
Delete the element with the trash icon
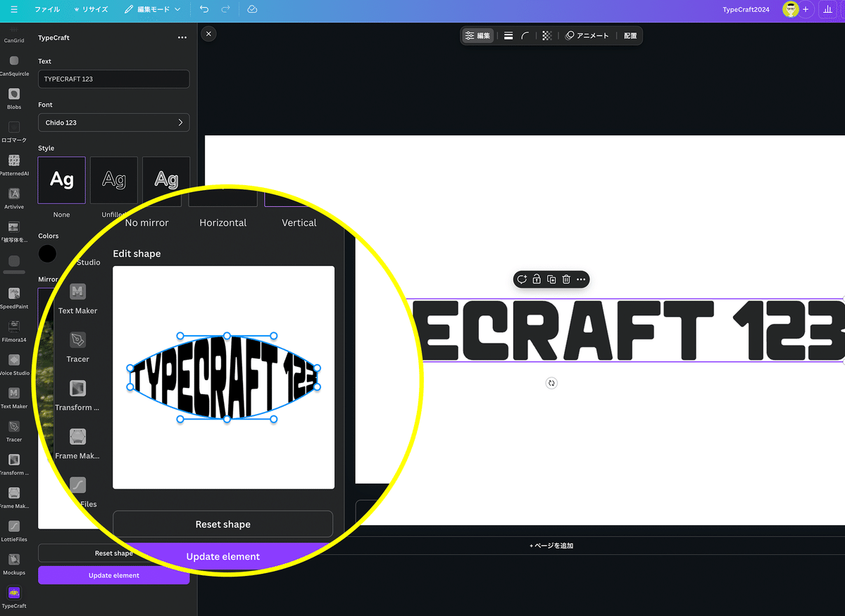[568, 279]
